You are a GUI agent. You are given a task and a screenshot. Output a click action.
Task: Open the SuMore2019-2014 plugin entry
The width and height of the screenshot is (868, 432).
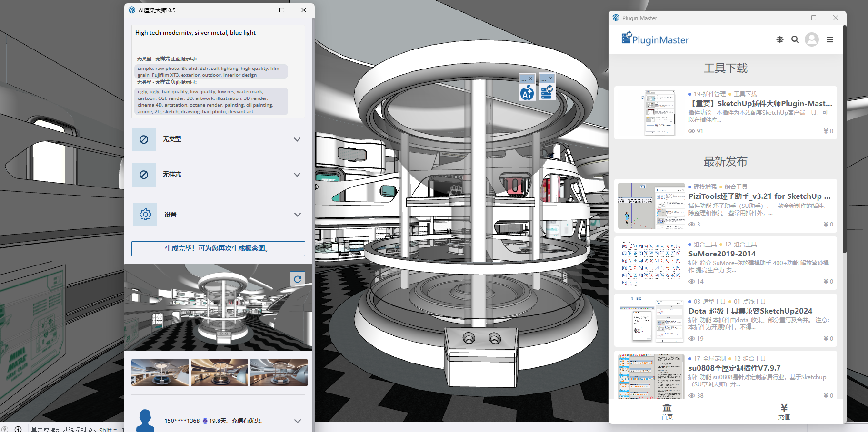pos(722,254)
